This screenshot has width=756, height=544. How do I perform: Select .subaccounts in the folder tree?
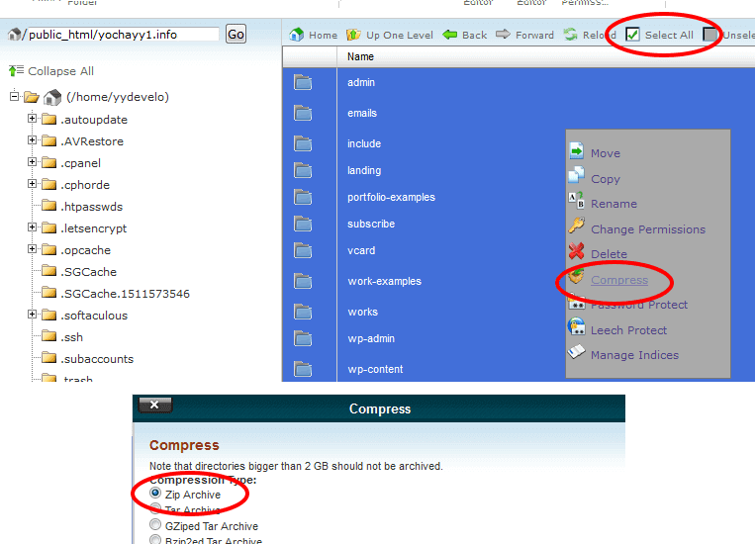pyautogui.click(x=97, y=359)
